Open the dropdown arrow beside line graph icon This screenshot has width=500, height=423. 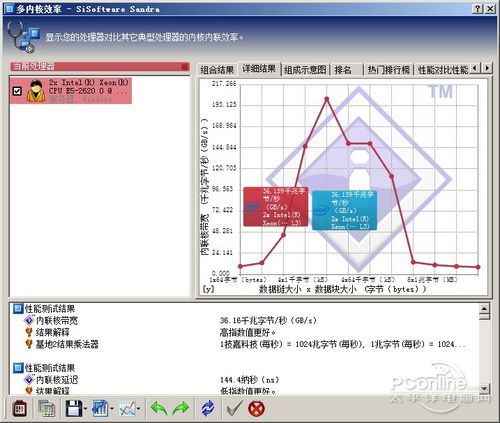pos(138,409)
